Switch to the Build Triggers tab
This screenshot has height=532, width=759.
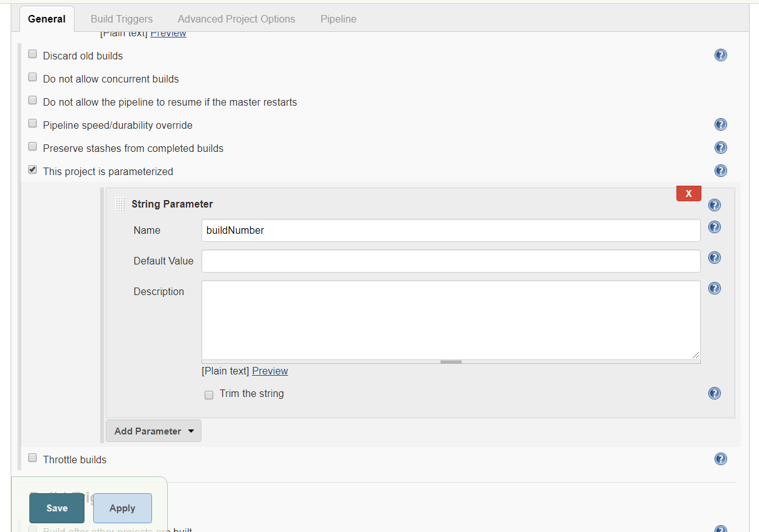click(121, 19)
